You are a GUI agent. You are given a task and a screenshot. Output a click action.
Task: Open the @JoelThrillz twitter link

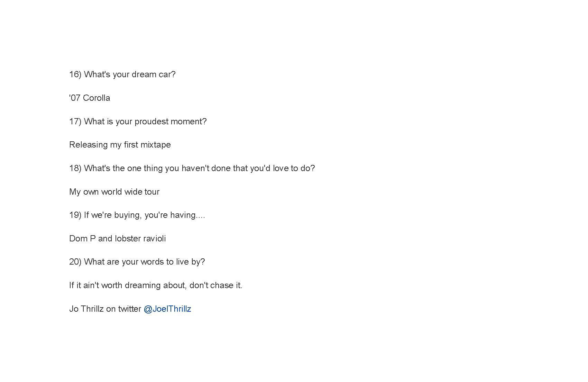click(x=167, y=309)
